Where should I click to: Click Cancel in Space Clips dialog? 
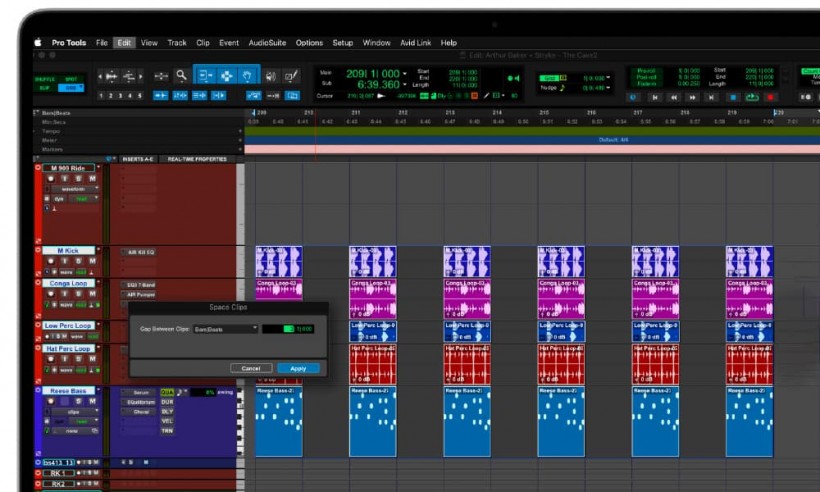tap(251, 369)
